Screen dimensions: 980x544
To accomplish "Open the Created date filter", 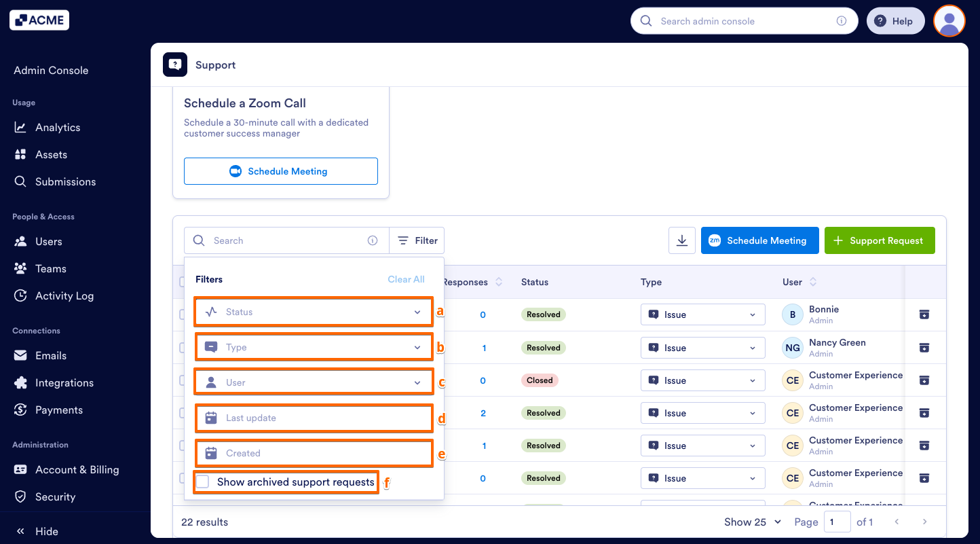I will click(314, 453).
